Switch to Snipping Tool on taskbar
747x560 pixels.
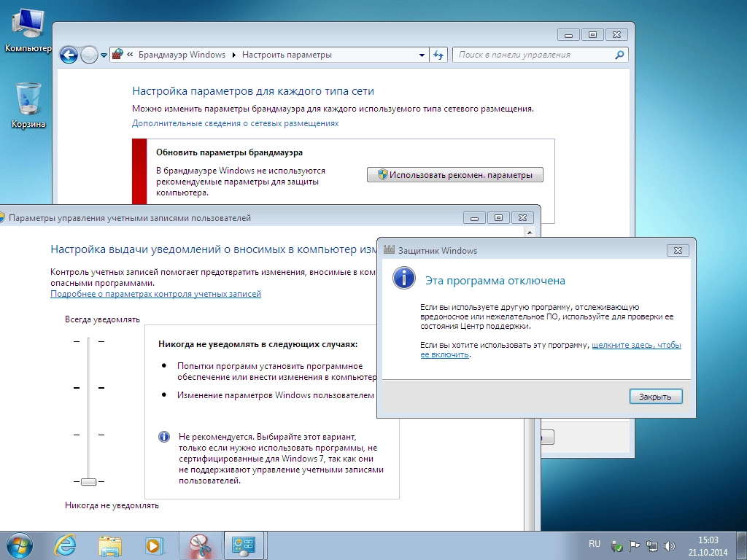[x=201, y=545]
